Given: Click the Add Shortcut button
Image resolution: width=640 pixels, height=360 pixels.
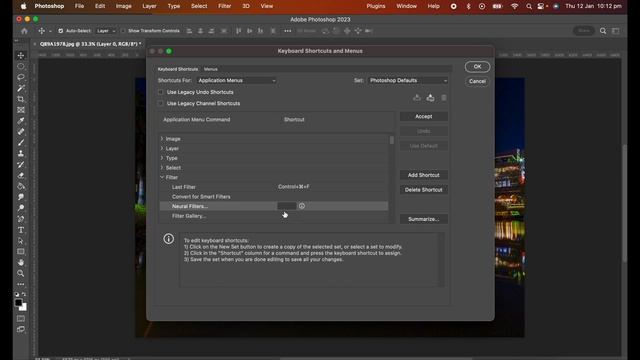Looking at the screenshot, I should [424, 175].
